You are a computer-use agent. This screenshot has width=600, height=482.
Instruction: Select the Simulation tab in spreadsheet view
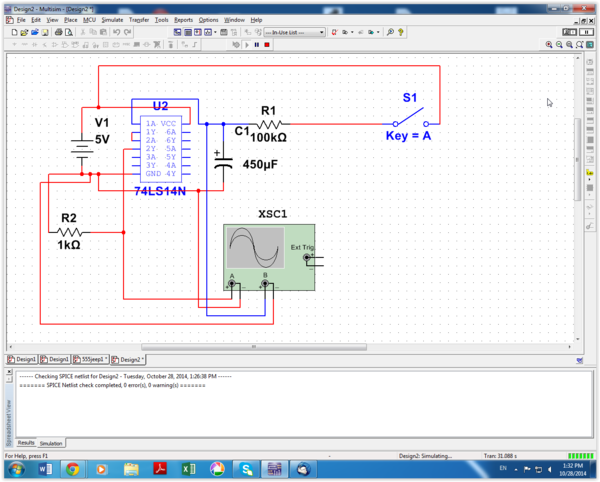pyautogui.click(x=51, y=443)
